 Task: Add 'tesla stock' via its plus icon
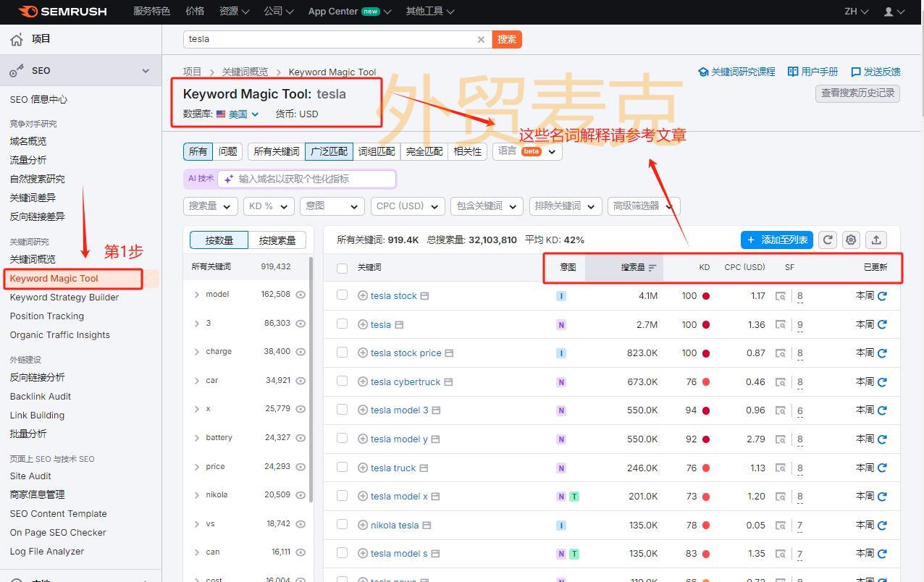coord(362,295)
